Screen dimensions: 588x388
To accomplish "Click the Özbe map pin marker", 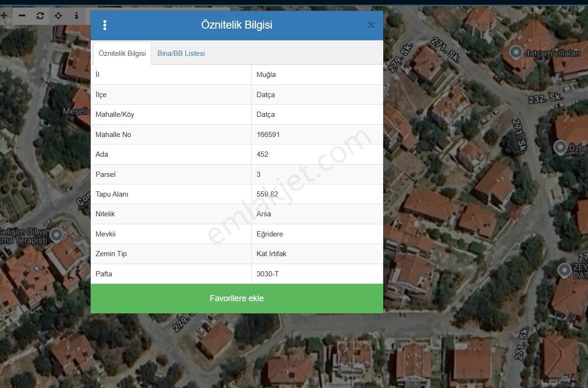I will [560, 147].
